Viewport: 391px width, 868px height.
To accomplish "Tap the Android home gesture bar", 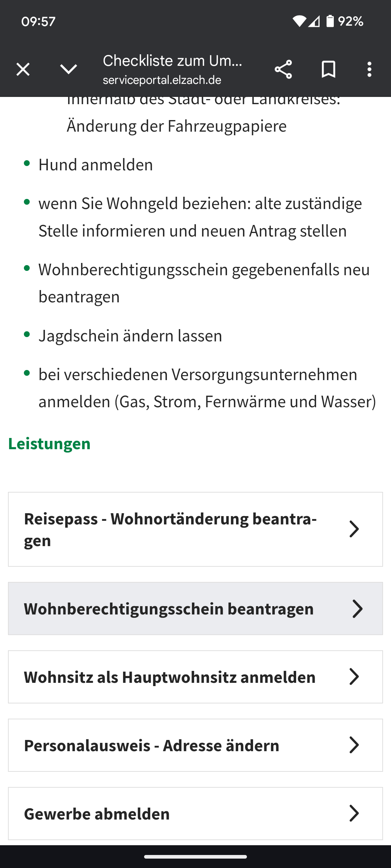I will tap(195, 856).
